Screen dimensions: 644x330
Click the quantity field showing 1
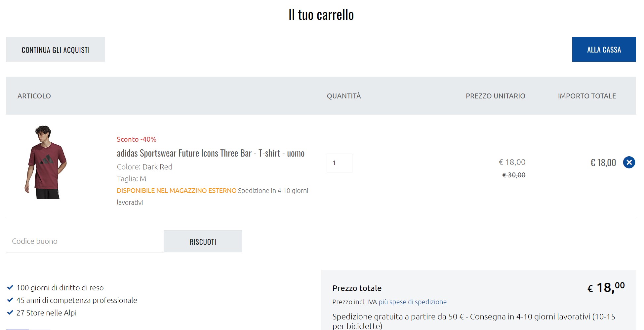(340, 163)
